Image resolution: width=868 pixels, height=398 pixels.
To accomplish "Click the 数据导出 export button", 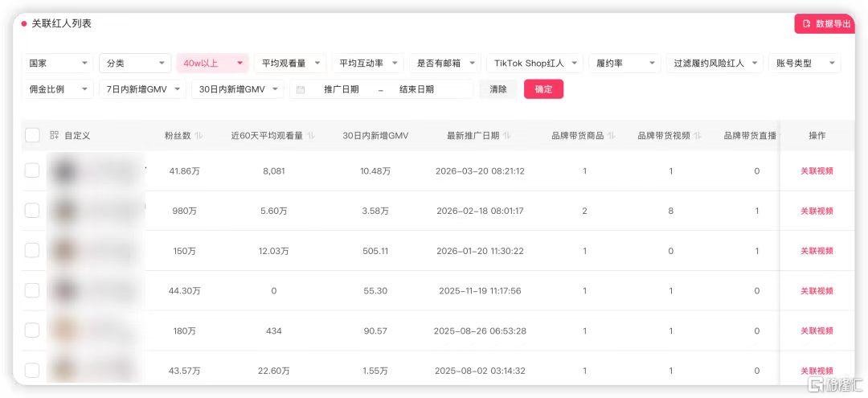I will coord(825,24).
